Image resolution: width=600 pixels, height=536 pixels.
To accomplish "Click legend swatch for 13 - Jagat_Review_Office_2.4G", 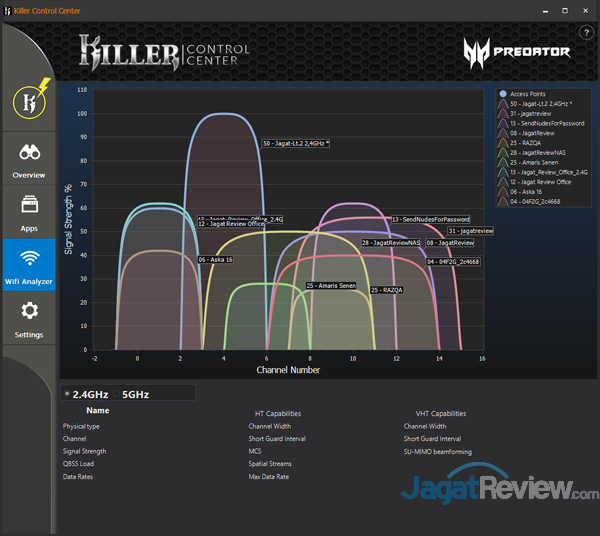I will [x=503, y=172].
